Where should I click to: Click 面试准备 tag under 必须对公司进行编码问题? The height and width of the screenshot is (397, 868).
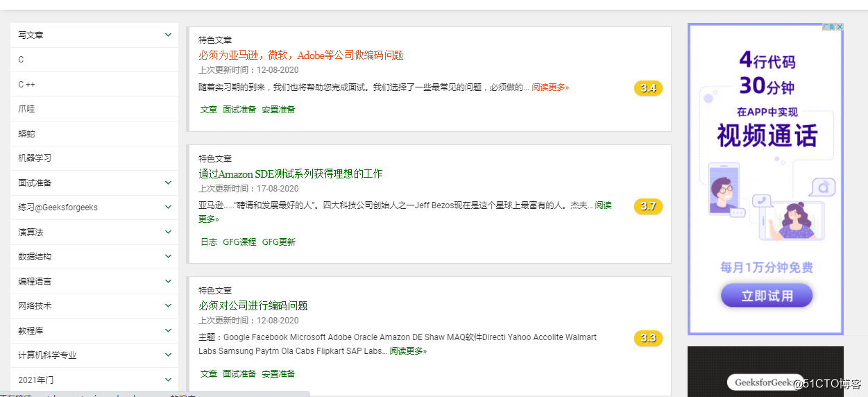pos(239,374)
